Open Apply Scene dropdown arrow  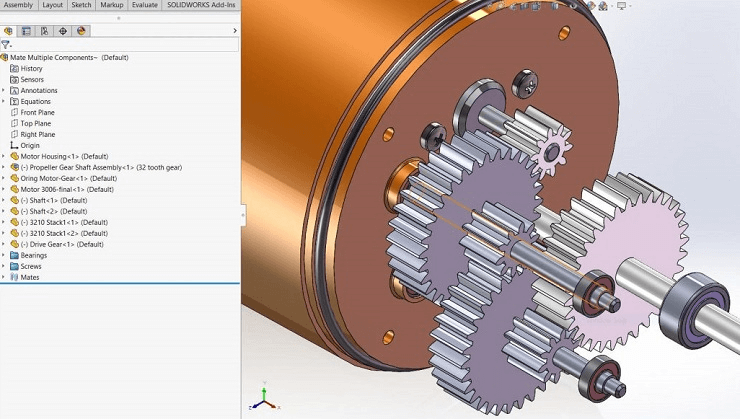(611, 6)
